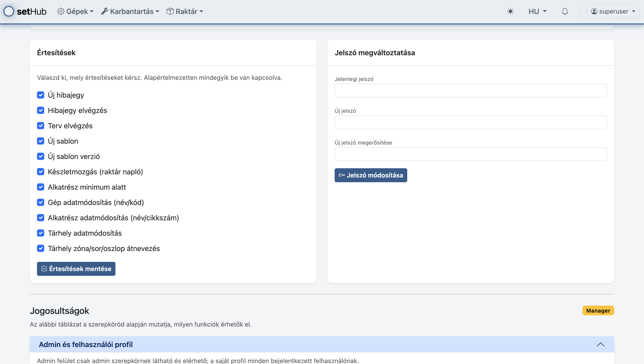The image size is (644, 364).
Task: Open the HU language dropdown
Action: point(538,11)
